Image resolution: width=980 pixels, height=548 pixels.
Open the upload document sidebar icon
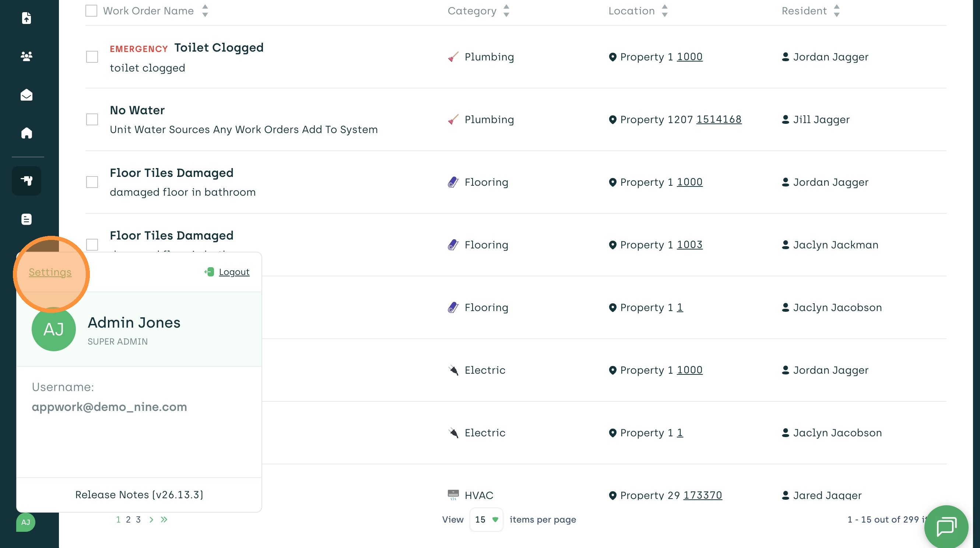[x=26, y=18]
